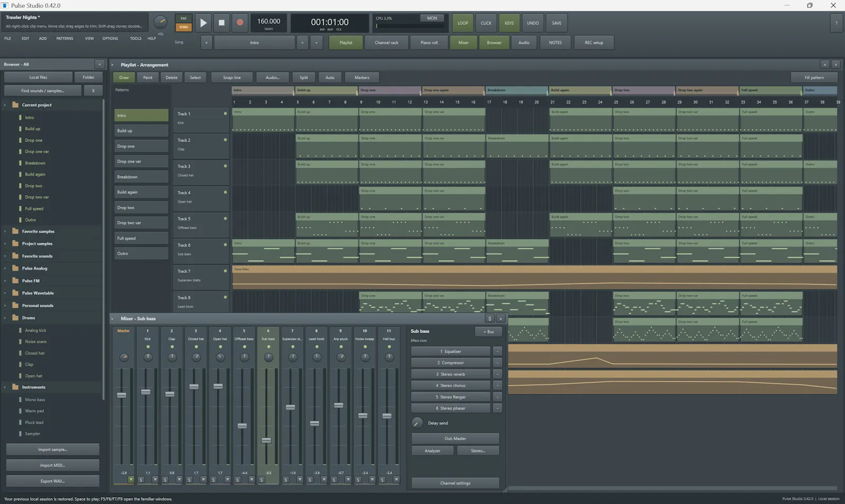Expand the Pulse Wavetable folder
The width and height of the screenshot is (845, 504).
point(5,293)
